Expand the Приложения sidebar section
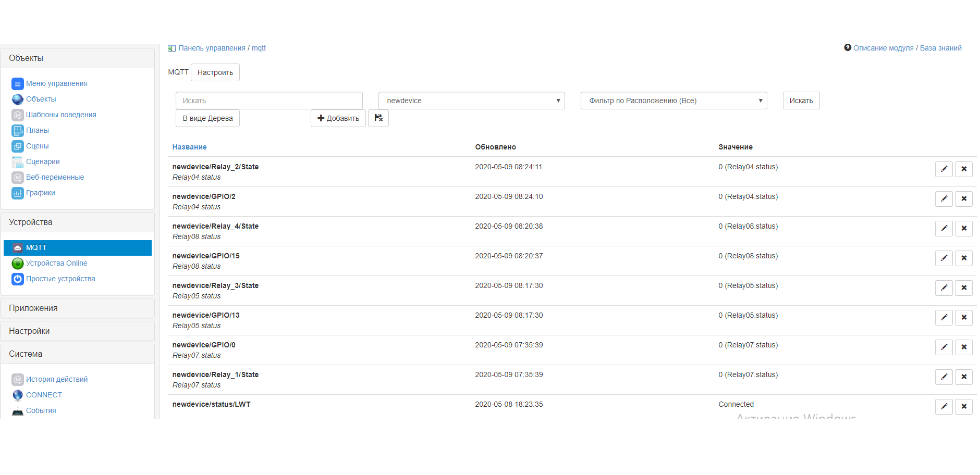This screenshot has width=980, height=475. pos(78,308)
